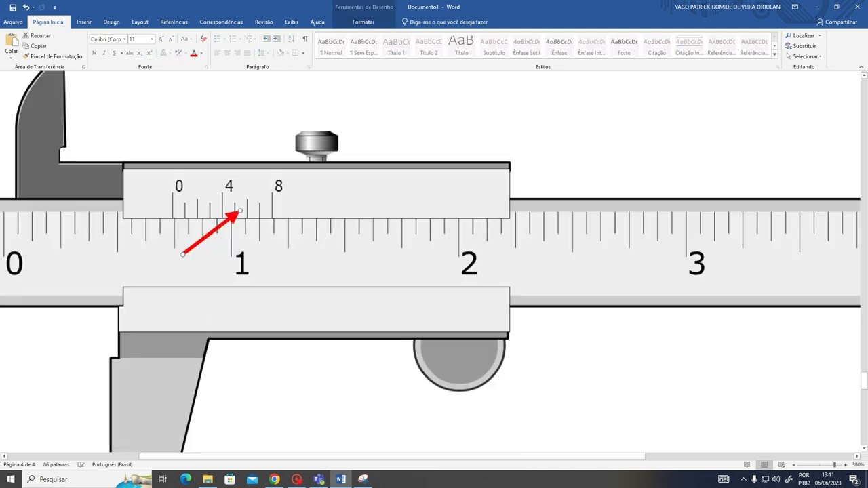Viewport: 868px width, 488px height.
Task: Undo the last action
Action: pyautogui.click(x=26, y=7)
